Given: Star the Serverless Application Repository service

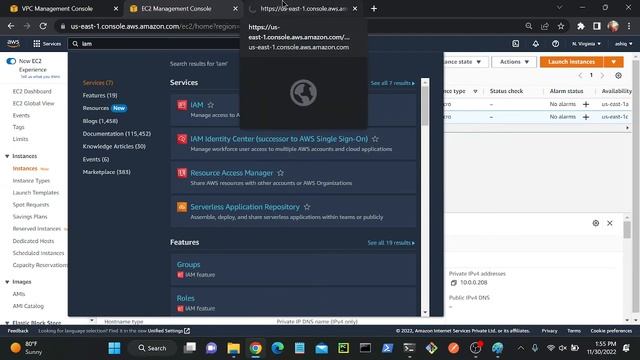Looking at the screenshot, I should point(307,207).
